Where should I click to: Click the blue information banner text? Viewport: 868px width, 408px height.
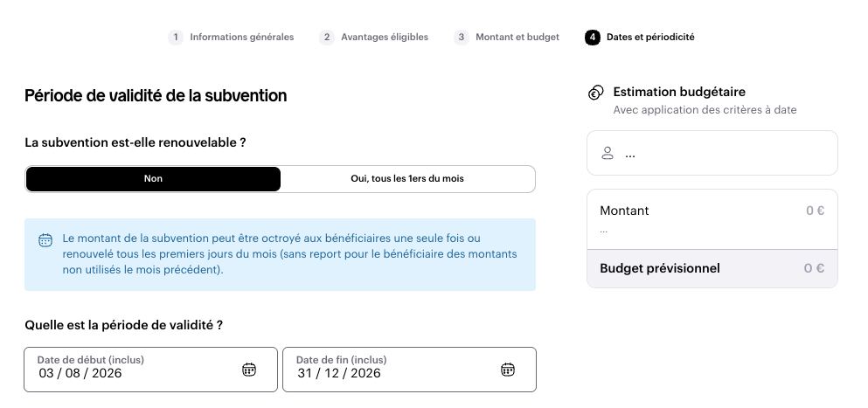coord(290,254)
